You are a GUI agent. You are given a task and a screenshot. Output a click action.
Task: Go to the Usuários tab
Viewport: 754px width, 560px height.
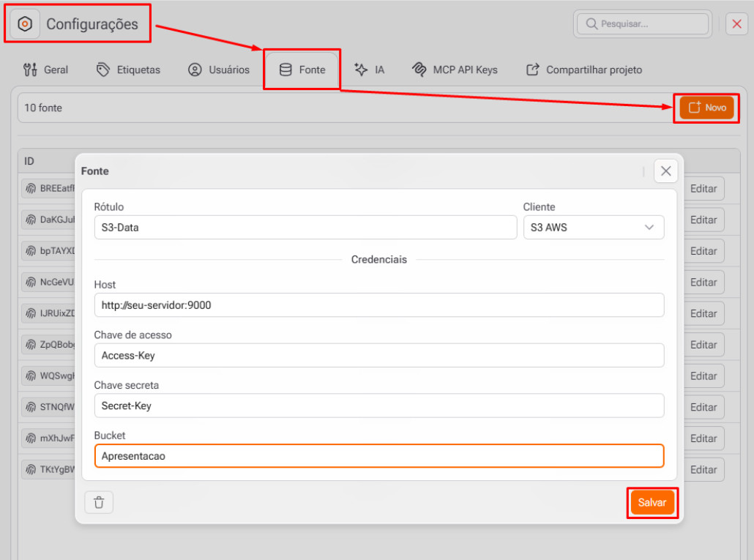219,70
